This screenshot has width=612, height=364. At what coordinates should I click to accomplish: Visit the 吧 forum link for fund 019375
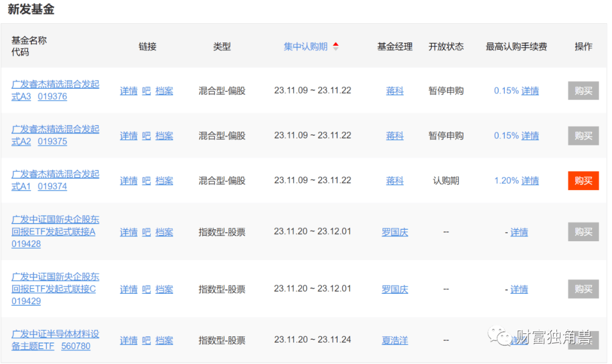click(146, 136)
